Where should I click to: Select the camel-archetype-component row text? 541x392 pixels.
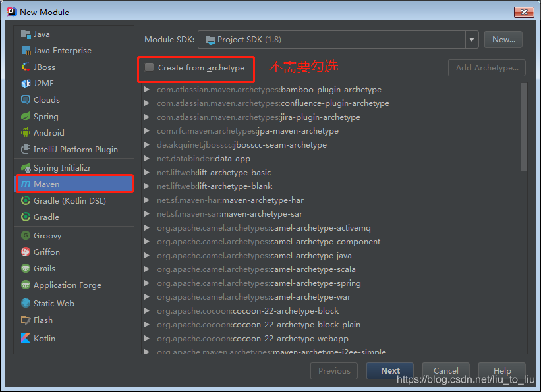(x=268, y=242)
